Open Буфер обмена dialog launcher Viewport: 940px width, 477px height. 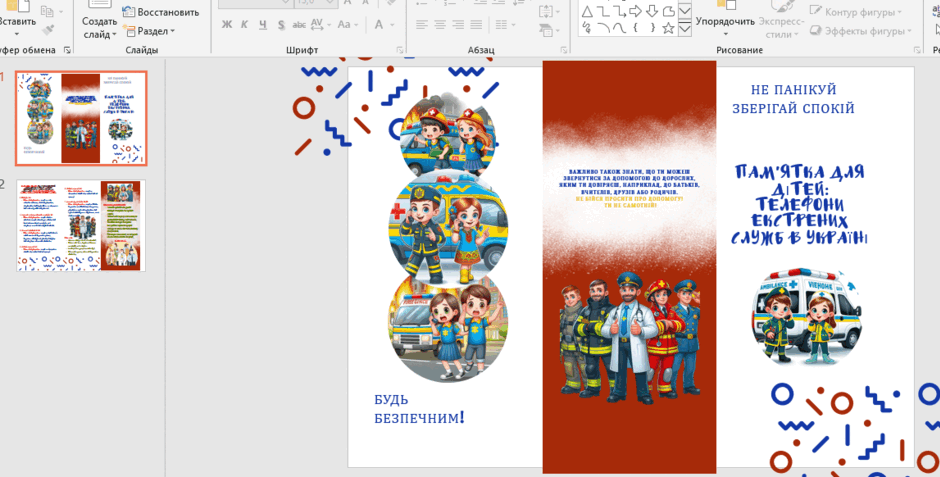(x=67, y=51)
